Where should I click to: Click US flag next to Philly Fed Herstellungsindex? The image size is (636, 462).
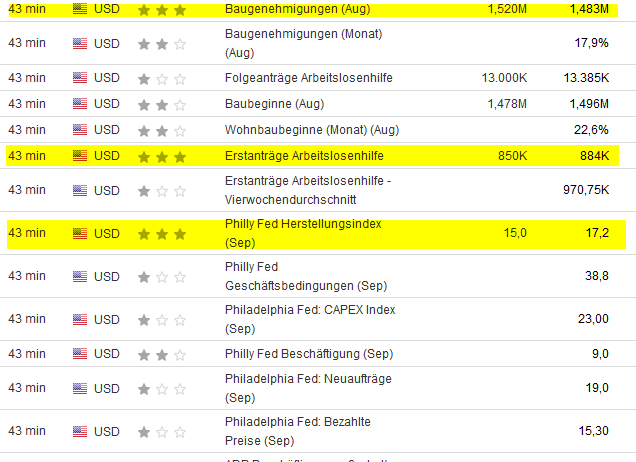click(80, 234)
